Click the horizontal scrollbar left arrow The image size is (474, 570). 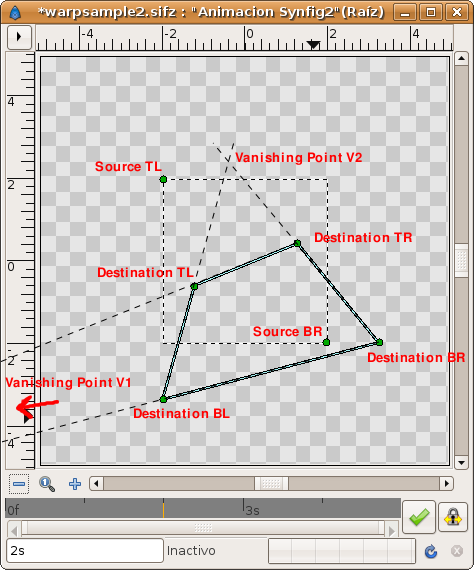pos(96,483)
